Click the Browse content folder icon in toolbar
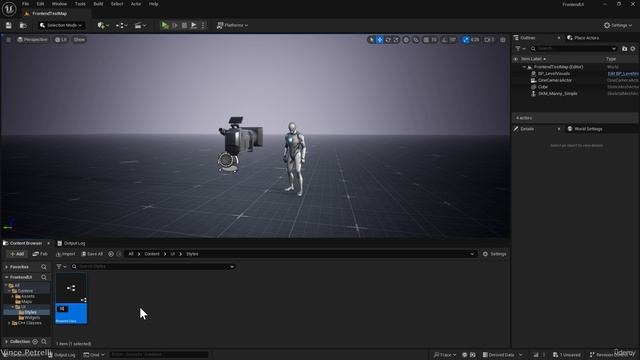Image resolution: width=640 pixels, height=360 pixels. click(x=23, y=25)
